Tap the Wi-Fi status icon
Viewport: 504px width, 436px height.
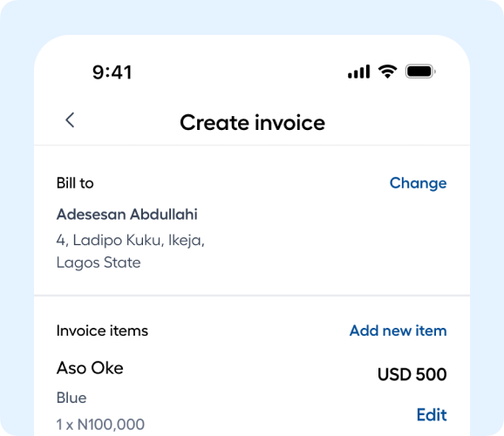[388, 72]
